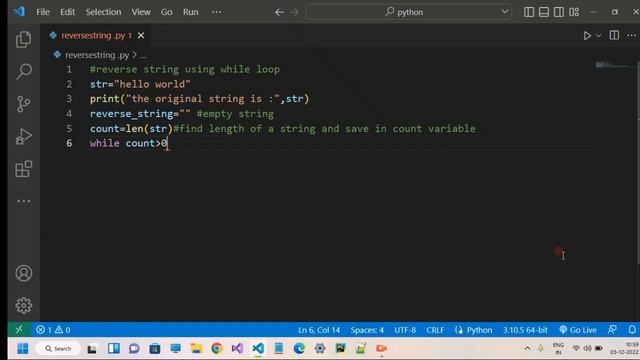Screen dimensions: 640x360
Task: Place cursor on str="hello world" line
Action: [x=140, y=84]
